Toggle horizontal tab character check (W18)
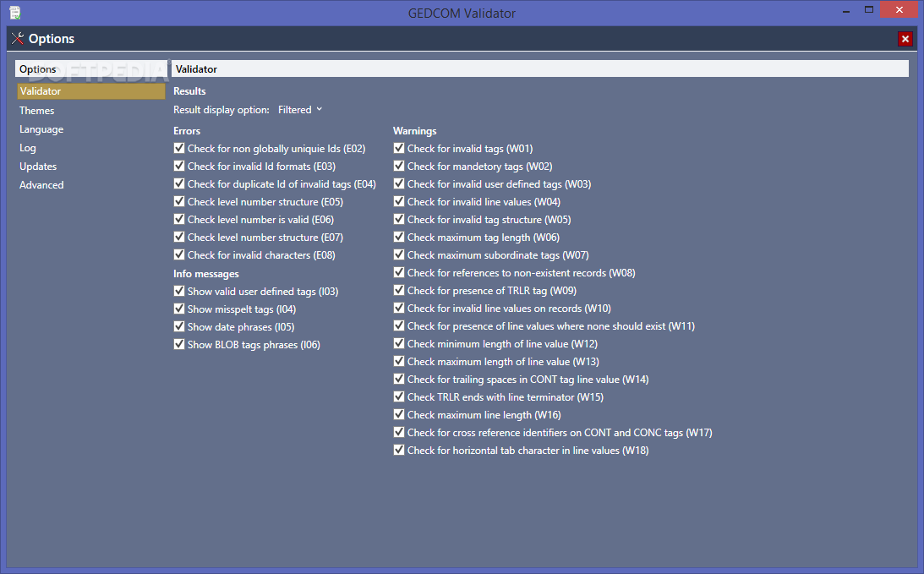The width and height of the screenshot is (924, 574). point(399,449)
